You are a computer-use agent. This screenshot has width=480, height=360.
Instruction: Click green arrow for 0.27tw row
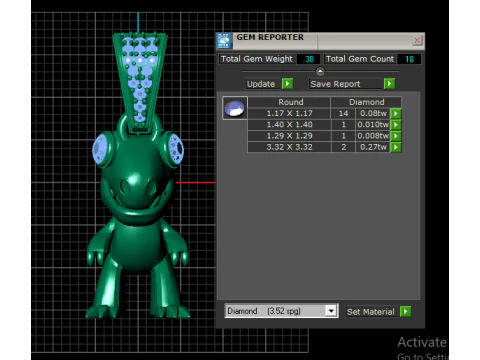coord(396,147)
